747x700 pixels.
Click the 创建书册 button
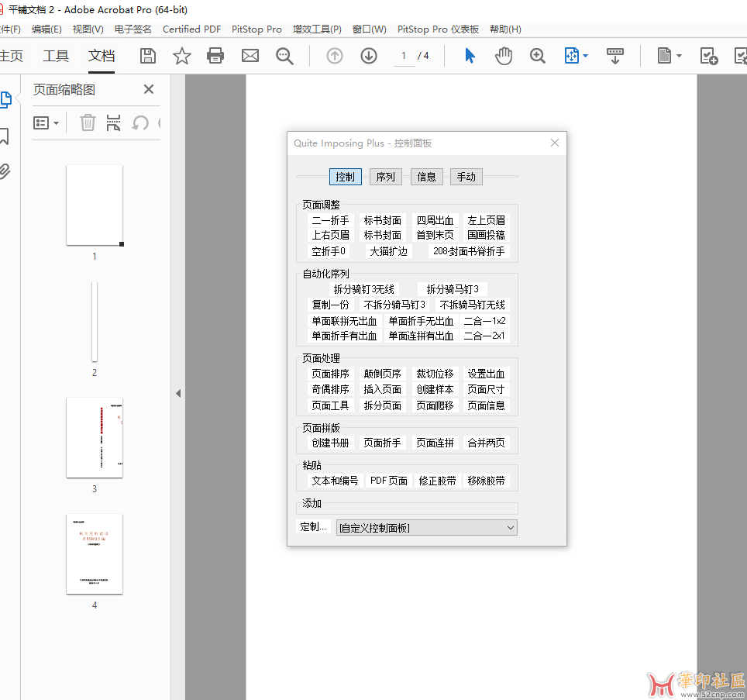click(330, 443)
